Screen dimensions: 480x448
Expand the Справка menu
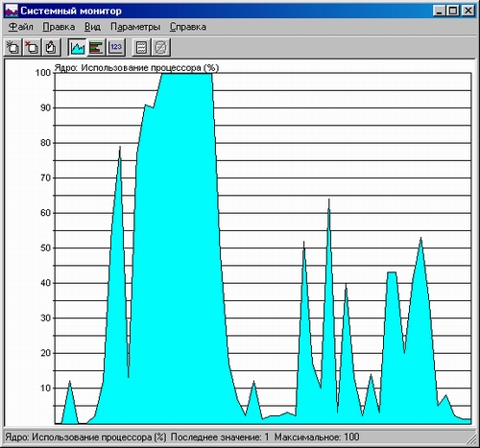[188, 27]
